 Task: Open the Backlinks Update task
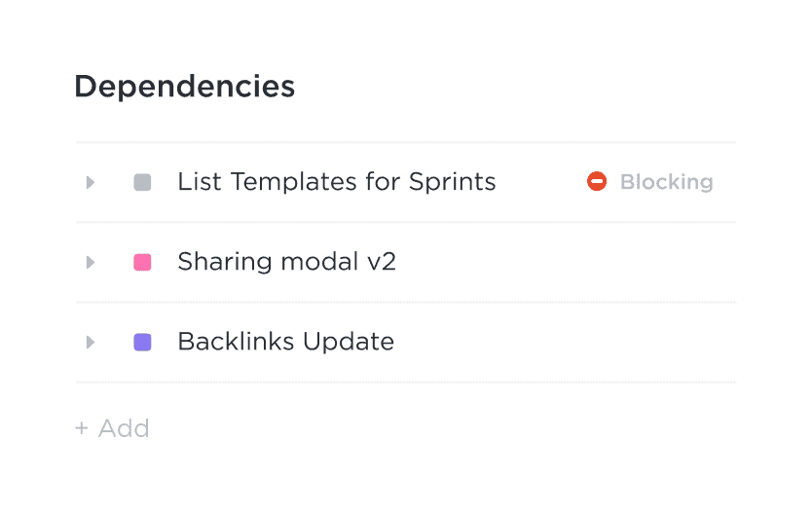tap(285, 342)
